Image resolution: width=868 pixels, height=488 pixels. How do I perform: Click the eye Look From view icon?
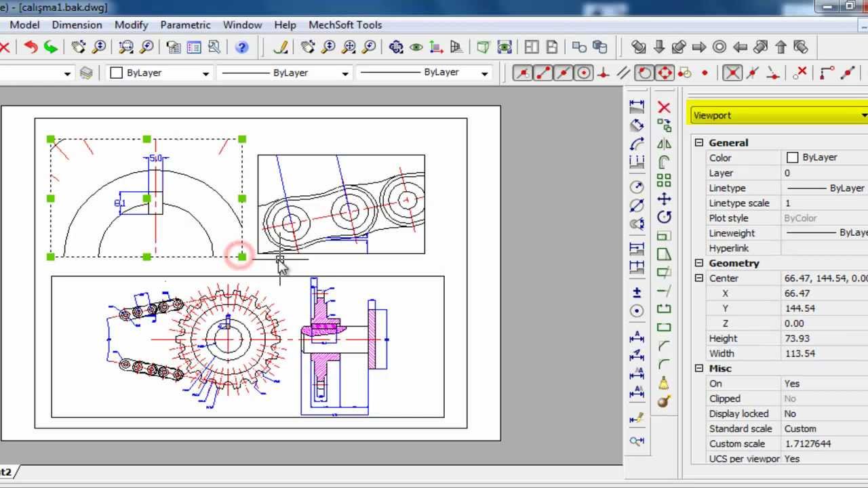click(x=416, y=47)
